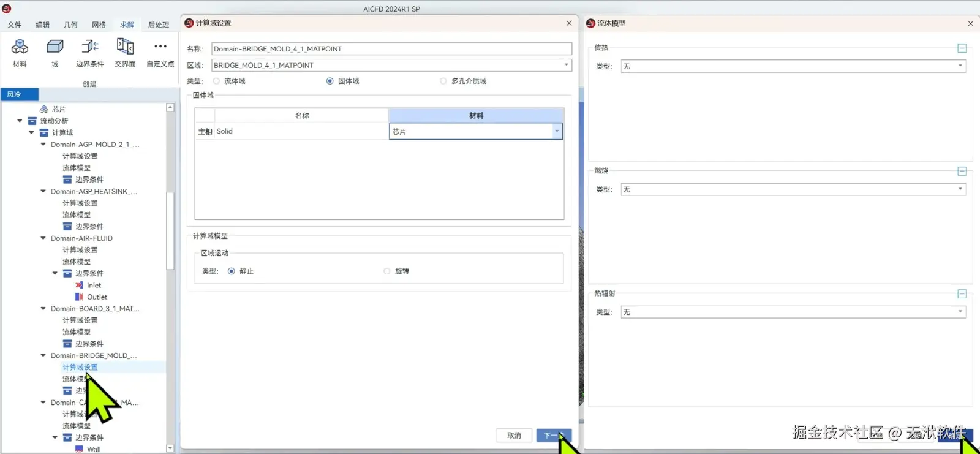Open the 材料 (Materials) tool
The height and width of the screenshot is (454, 980).
[x=20, y=52]
